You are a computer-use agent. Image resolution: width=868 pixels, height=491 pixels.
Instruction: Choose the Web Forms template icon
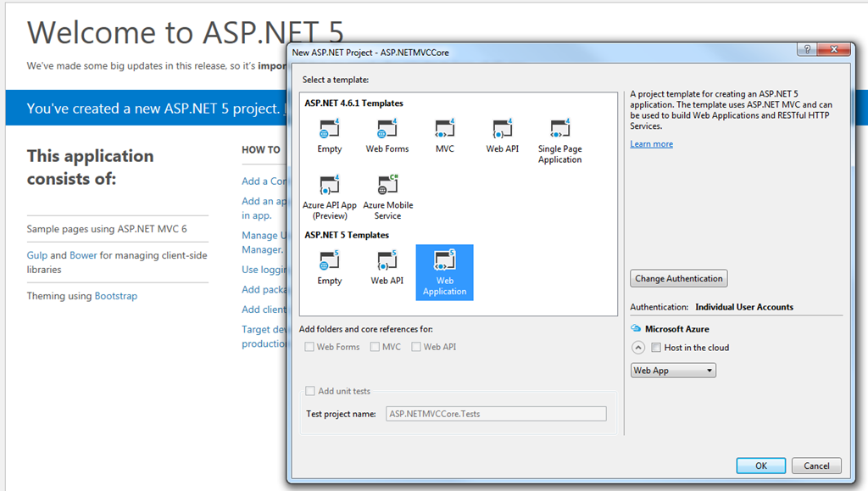point(387,128)
